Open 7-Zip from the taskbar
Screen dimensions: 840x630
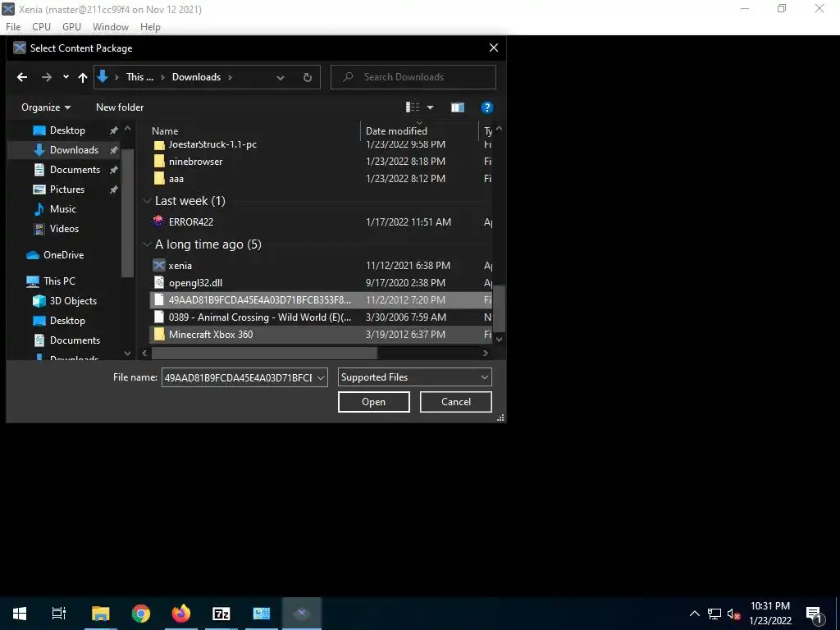[221, 614]
